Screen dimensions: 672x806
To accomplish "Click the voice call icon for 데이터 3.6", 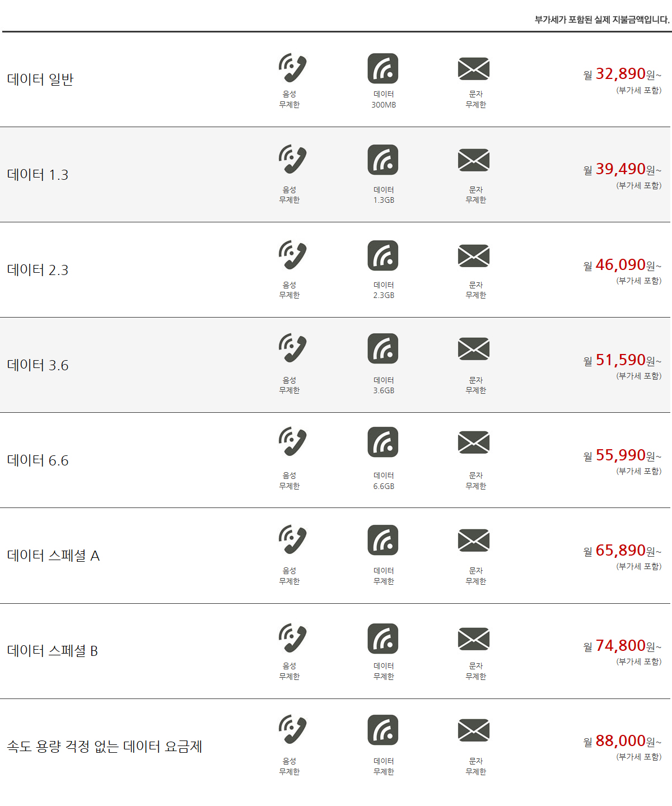I will coord(292,348).
